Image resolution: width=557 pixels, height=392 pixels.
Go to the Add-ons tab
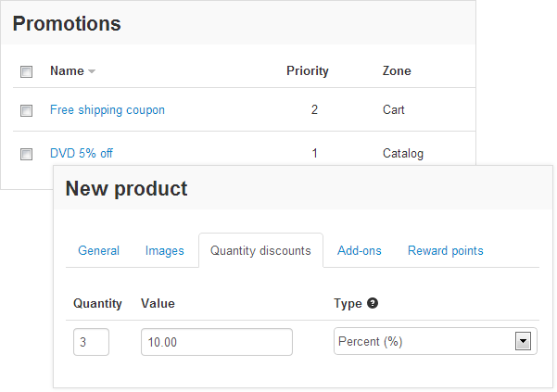pos(360,251)
